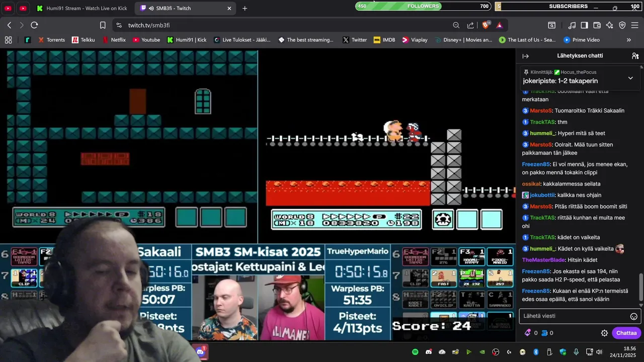Open Leo AI assistant sparkle icon
The width and height of the screenshot is (644, 362).
[x=610, y=25]
